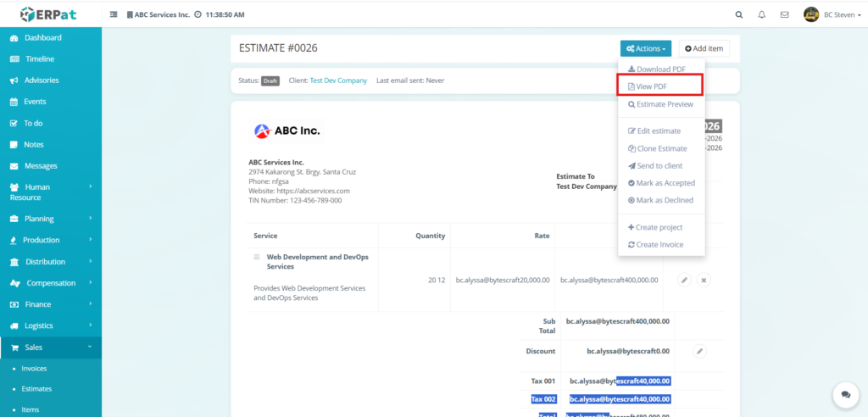This screenshot has height=417, width=868.
Task: Click the pencil edit icon on service row
Action: (x=685, y=280)
